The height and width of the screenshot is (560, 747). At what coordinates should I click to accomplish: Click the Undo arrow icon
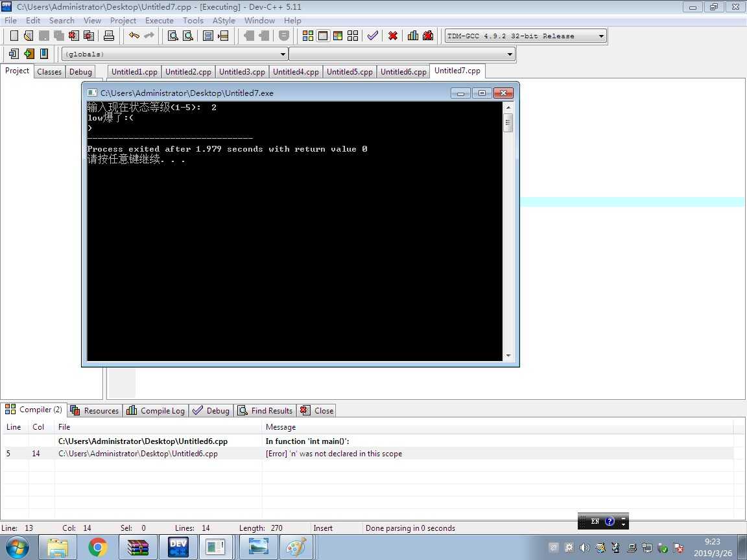click(x=134, y=36)
